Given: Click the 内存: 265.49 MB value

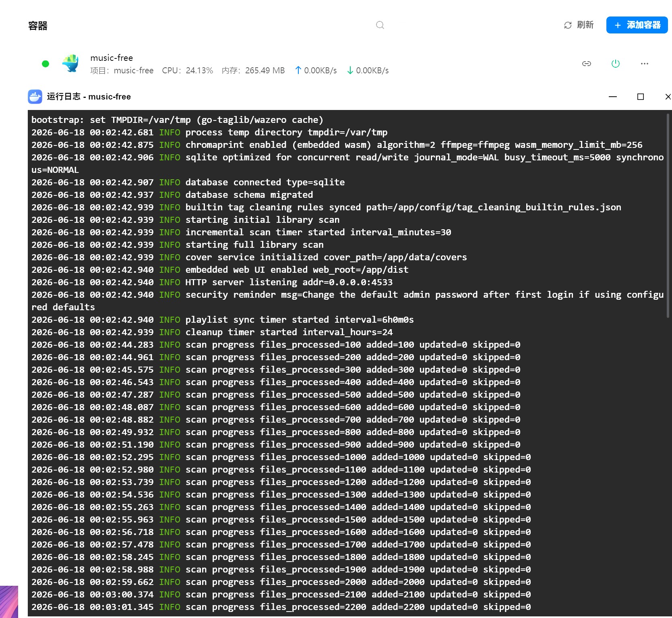Looking at the screenshot, I should (253, 71).
